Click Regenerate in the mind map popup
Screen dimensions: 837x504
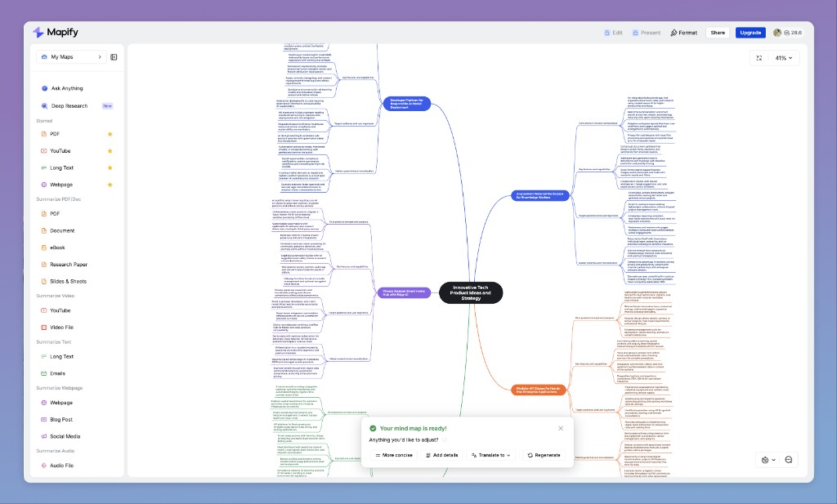pyautogui.click(x=543, y=455)
